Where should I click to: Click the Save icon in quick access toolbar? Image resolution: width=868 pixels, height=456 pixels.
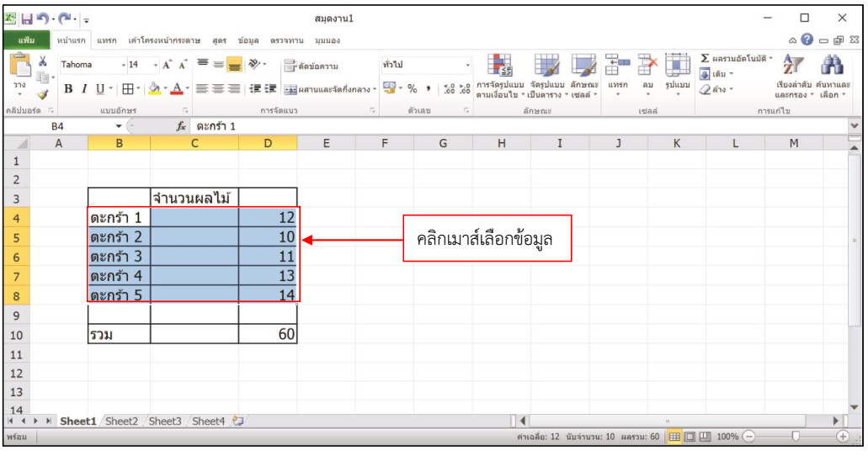coord(28,18)
